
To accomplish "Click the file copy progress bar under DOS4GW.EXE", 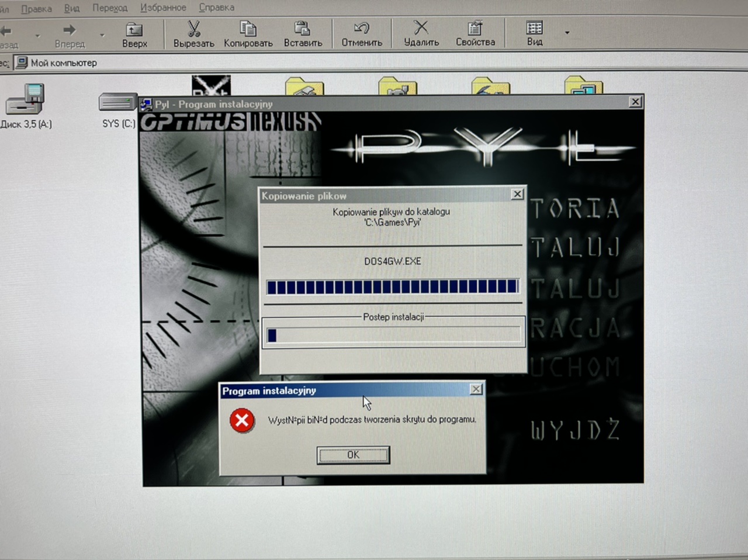I will (x=392, y=286).
